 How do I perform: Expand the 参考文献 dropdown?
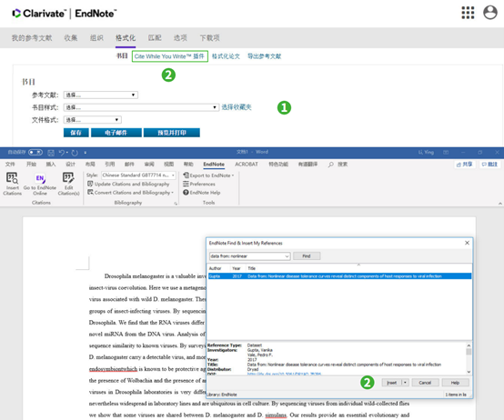click(x=101, y=95)
